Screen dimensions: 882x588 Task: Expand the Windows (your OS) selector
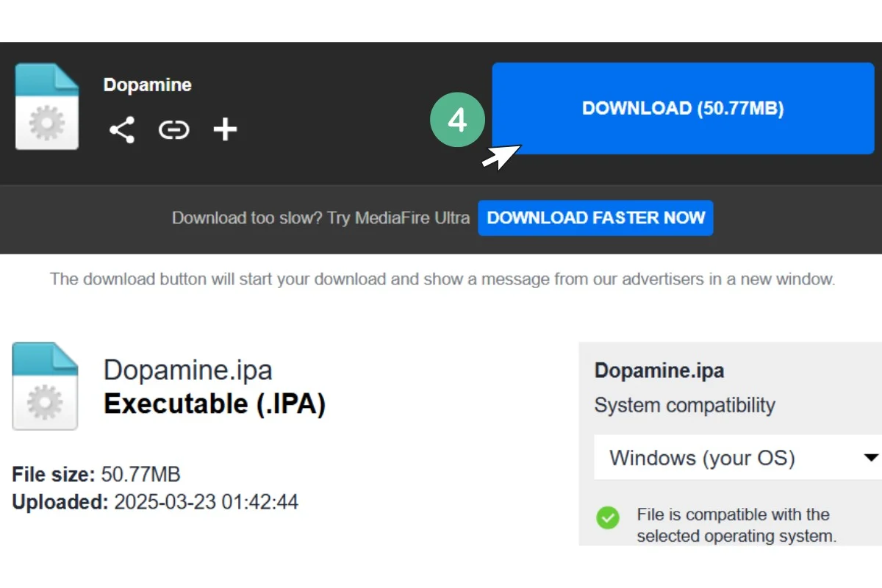tap(702, 457)
